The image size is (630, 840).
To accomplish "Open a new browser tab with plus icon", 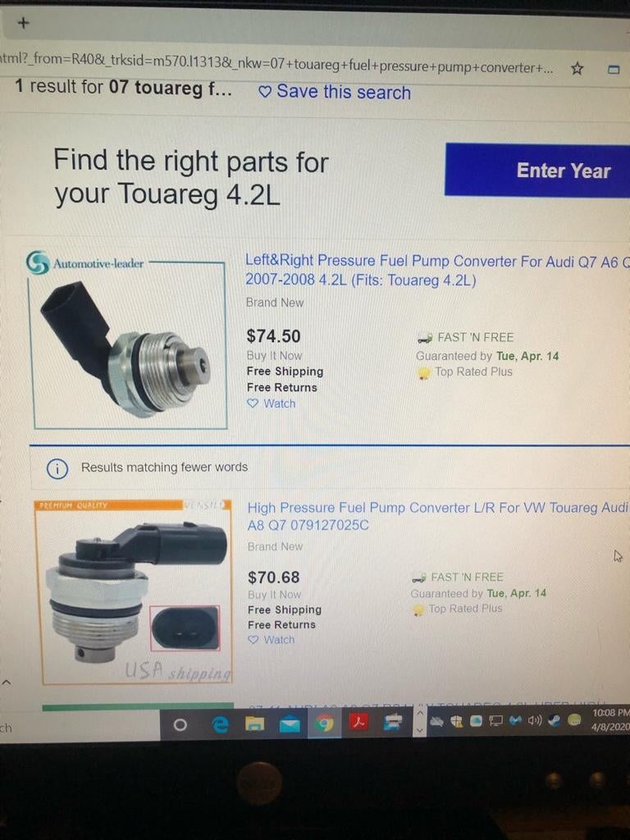I will pyautogui.click(x=23, y=23).
